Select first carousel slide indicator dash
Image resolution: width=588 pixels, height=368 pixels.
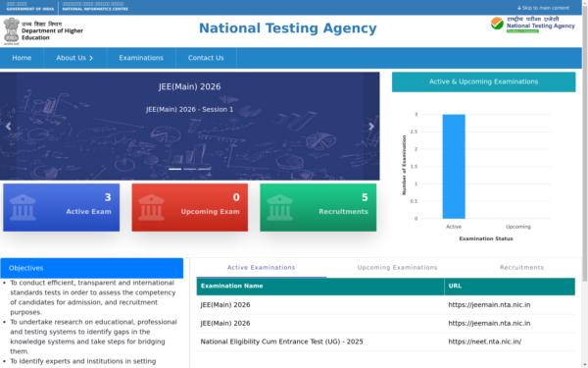click(x=174, y=169)
